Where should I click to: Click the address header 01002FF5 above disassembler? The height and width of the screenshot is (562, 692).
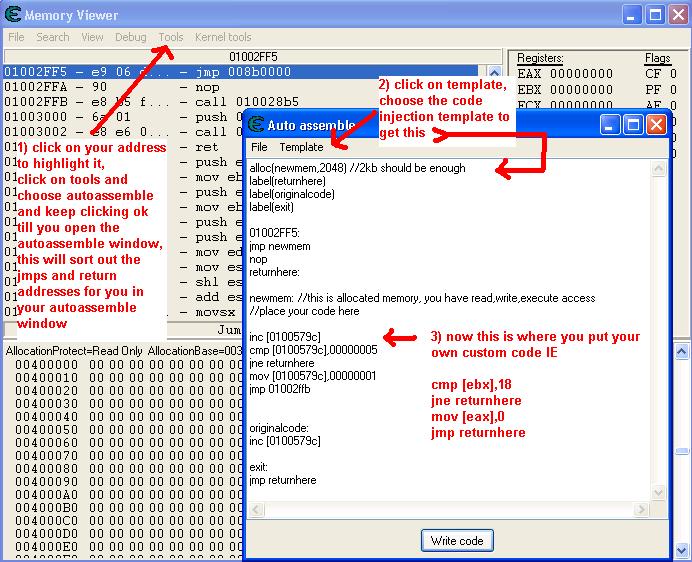[x=253, y=57]
